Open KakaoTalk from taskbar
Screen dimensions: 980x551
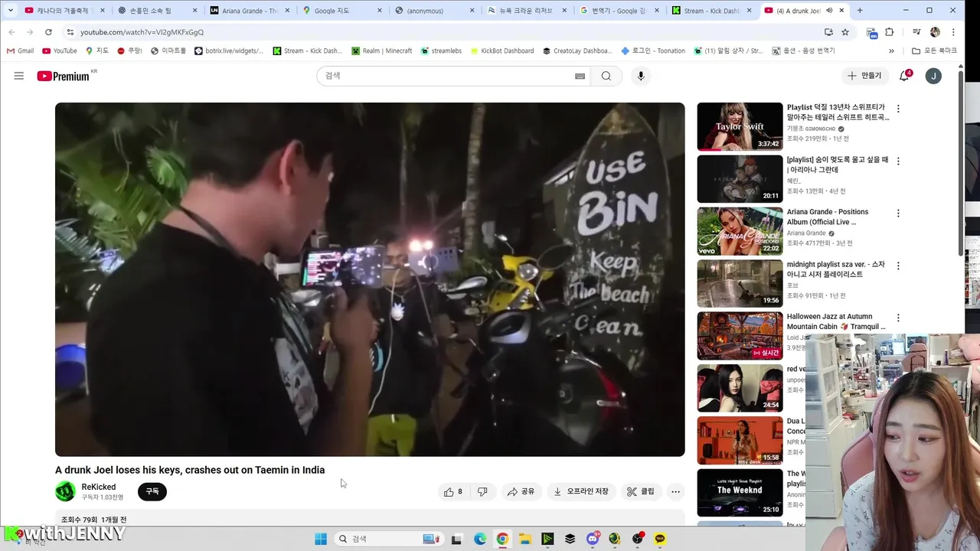660,539
